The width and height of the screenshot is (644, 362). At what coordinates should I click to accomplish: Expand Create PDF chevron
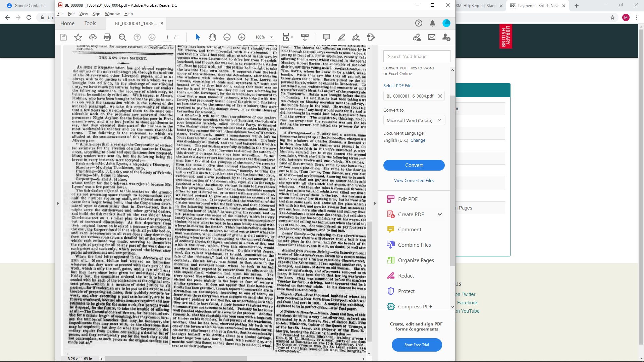pyautogui.click(x=440, y=214)
